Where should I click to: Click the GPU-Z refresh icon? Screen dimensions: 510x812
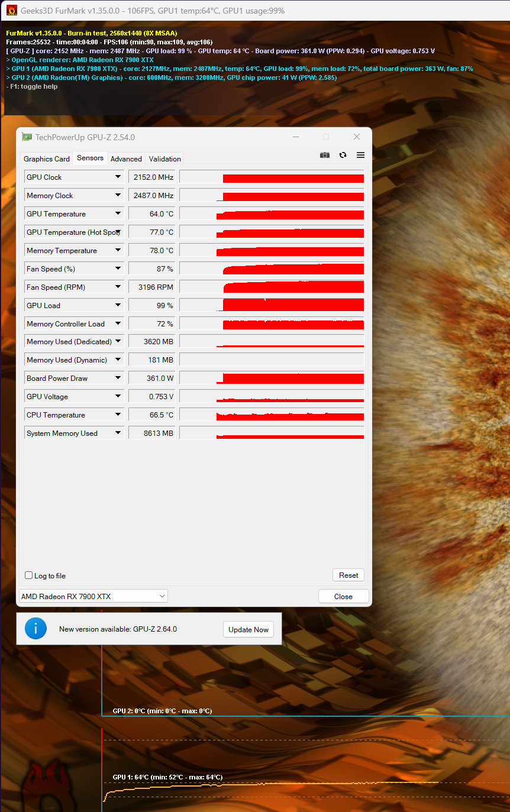[343, 155]
